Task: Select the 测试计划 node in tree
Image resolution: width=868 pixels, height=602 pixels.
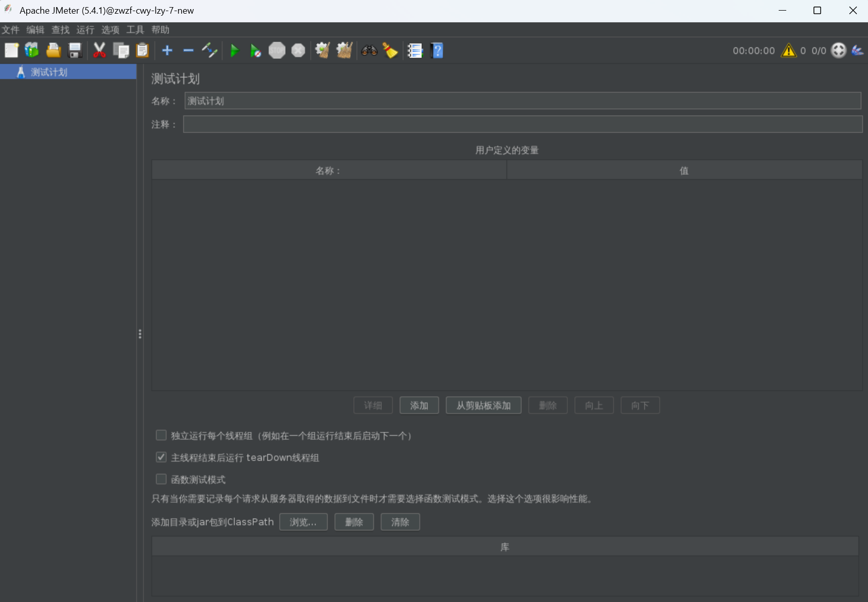Action: 49,72
